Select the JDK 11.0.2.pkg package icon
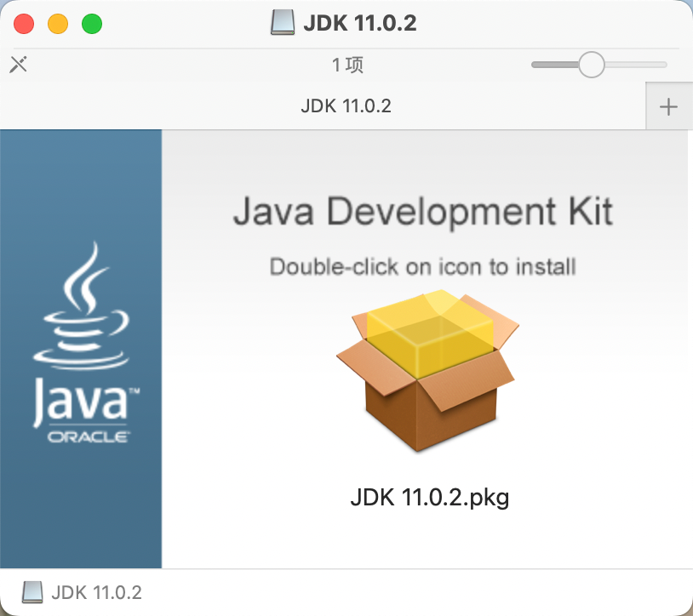Viewport: 693px width, 616px height. pos(428,371)
